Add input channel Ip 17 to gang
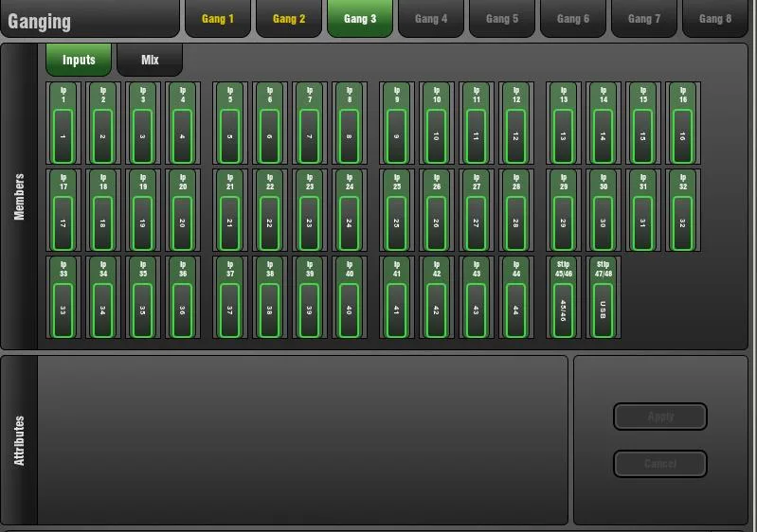The height and width of the screenshot is (532, 757). [63, 210]
